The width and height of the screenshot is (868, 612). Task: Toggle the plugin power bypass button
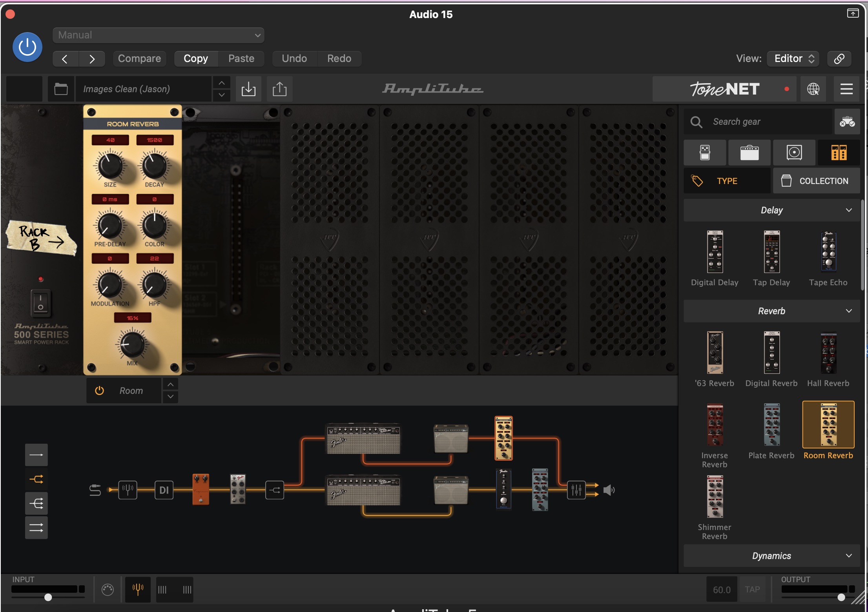click(x=27, y=47)
